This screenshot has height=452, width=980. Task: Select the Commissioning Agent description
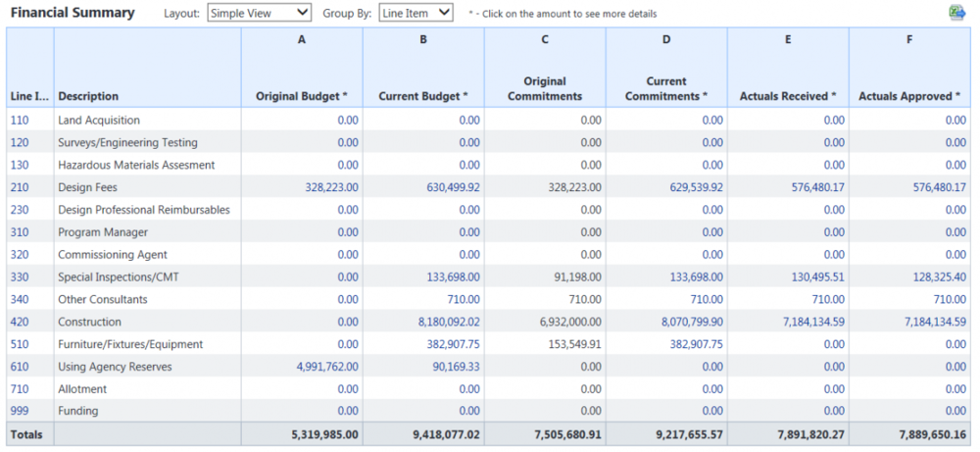pos(113,255)
